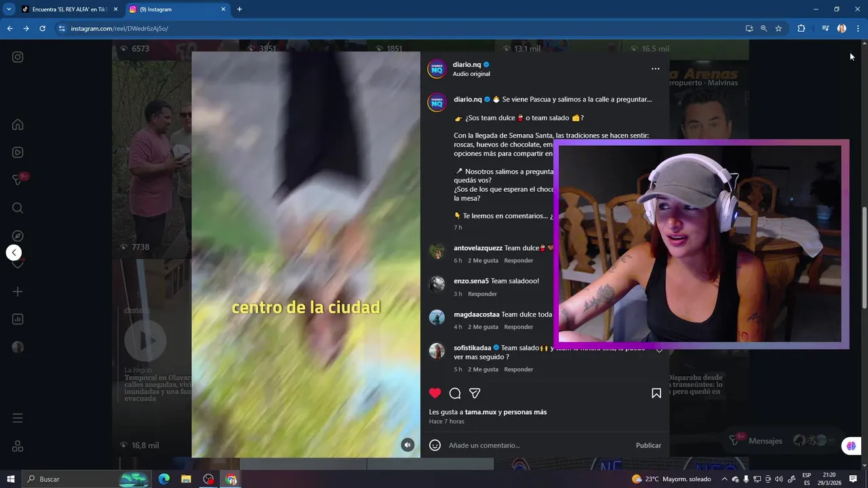Reply to antovelazquezz comment
This screenshot has width=868, height=488.
pos(519,261)
